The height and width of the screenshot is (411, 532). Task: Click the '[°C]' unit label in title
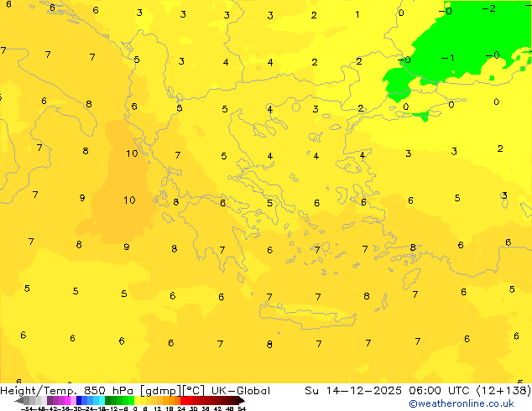pos(193,391)
